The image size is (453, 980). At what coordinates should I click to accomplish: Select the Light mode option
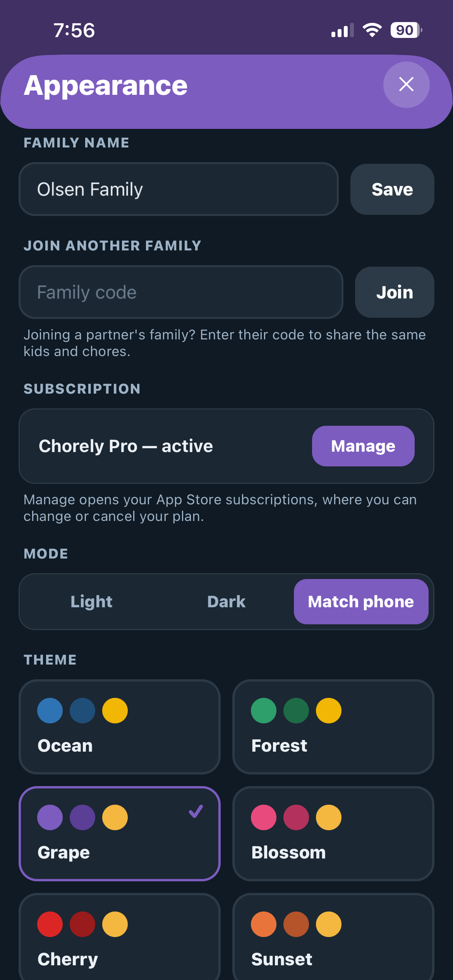tap(91, 601)
